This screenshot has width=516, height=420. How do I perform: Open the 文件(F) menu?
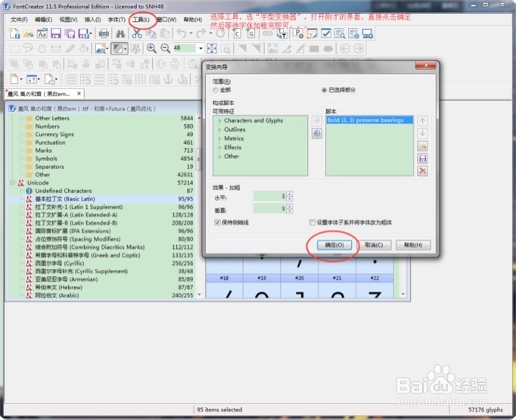(x=19, y=20)
